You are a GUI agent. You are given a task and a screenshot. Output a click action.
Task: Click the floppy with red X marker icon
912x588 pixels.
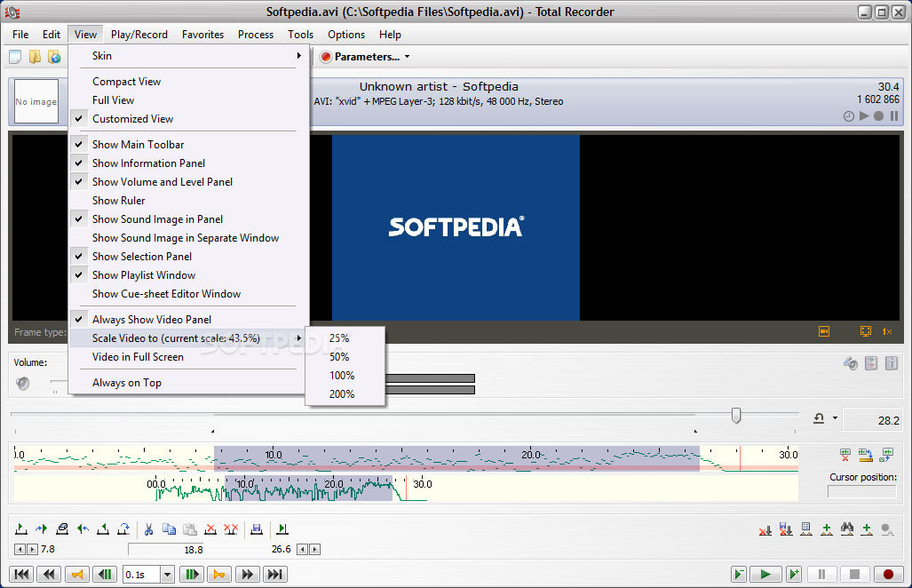click(786, 528)
